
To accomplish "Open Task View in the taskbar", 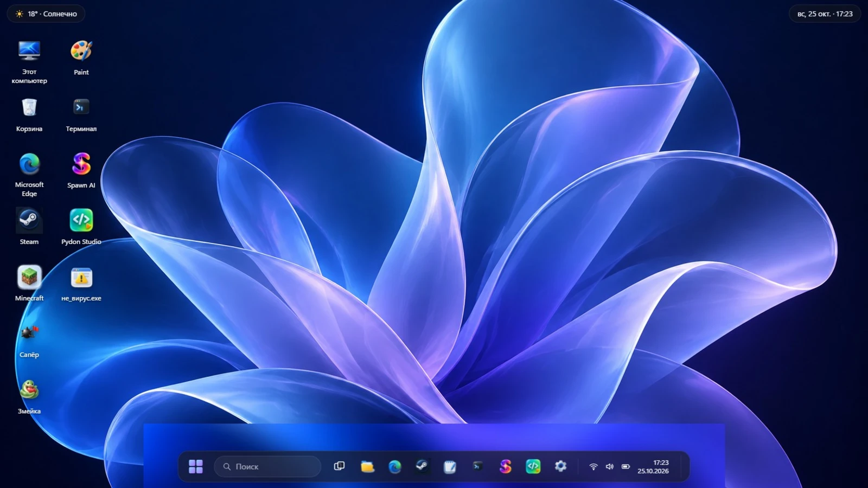I will pos(339,466).
